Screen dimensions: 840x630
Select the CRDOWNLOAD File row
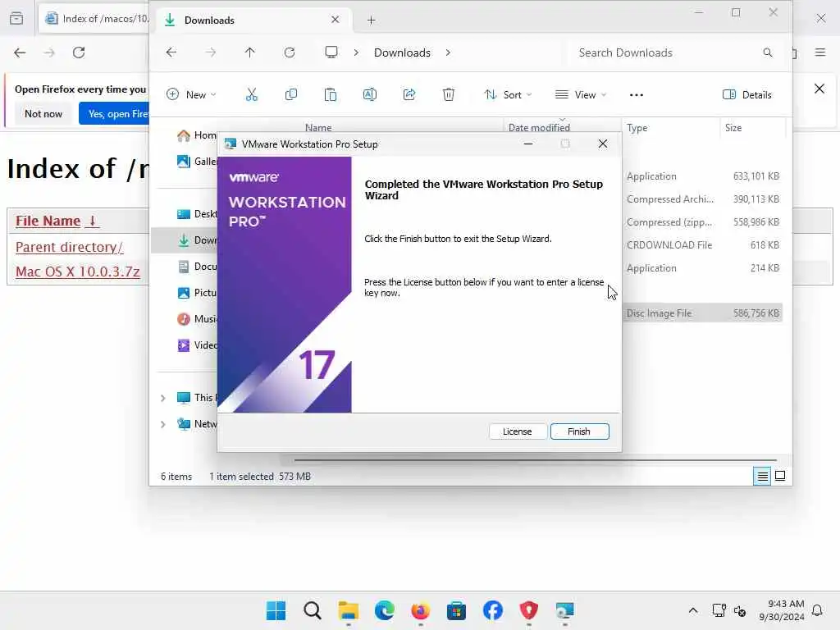point(702,245)
